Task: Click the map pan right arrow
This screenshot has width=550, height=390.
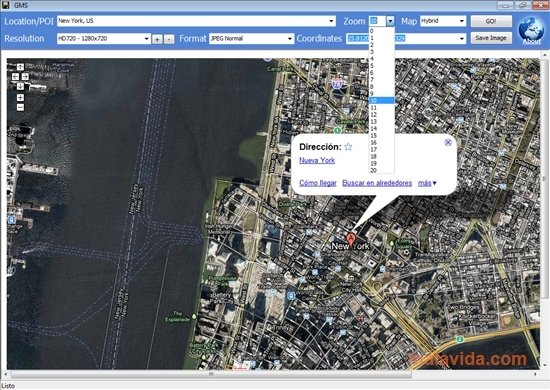Action: point(25,76)
